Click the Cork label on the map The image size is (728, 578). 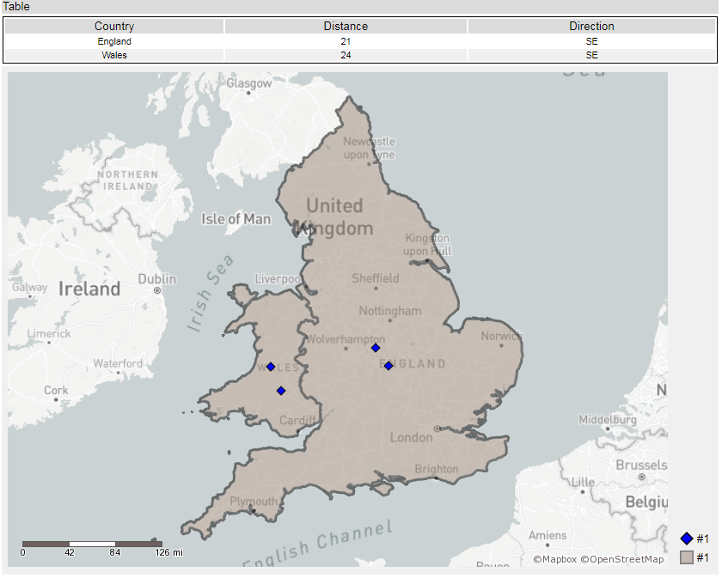point(56,390)
